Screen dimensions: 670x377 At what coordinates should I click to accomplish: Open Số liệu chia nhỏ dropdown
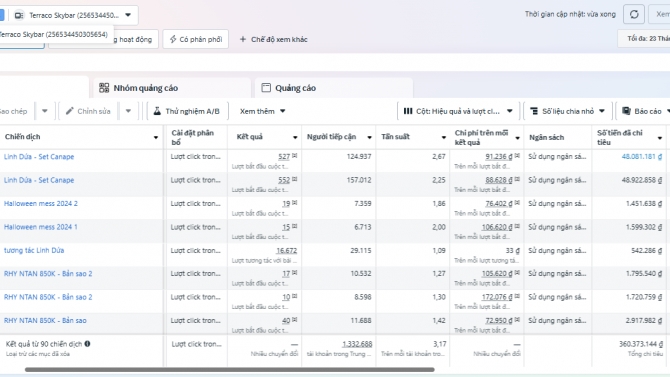[567, 111]
